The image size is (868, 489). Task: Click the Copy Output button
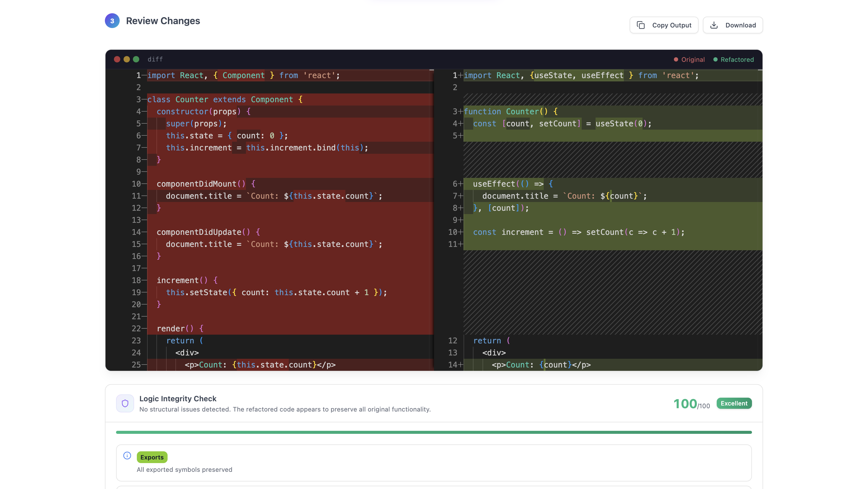[663, 25]
